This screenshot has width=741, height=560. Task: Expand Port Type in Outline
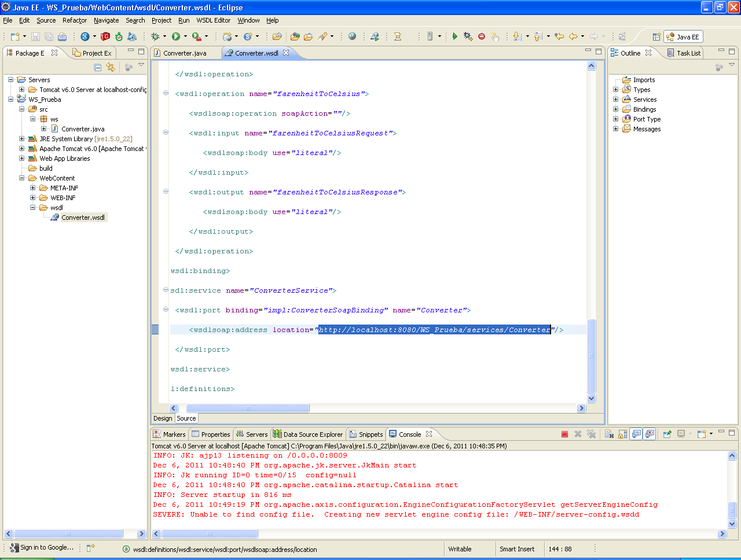pos(616,119)
